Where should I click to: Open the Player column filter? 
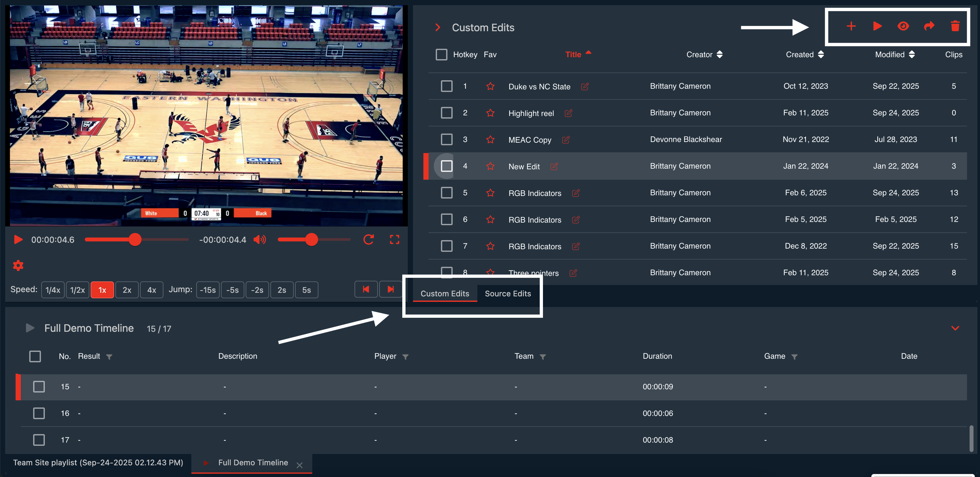pos(406,357)
